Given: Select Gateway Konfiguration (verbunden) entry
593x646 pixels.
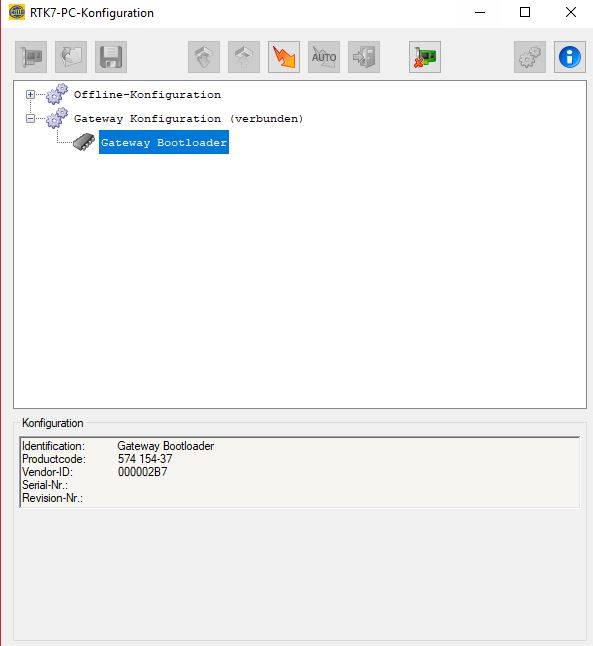Looking at the screenshot, I should pyautogui.click(x=188, y=119).
